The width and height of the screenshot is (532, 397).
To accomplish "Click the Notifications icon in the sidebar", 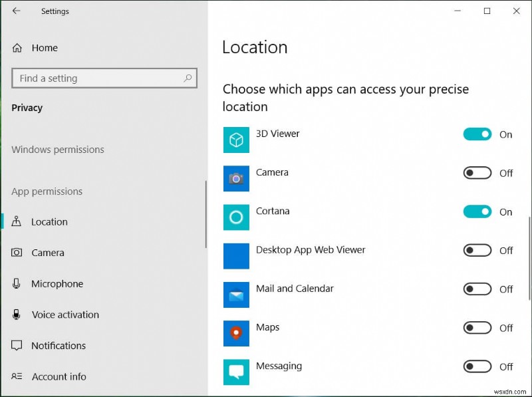I will (x=16, y=345).
